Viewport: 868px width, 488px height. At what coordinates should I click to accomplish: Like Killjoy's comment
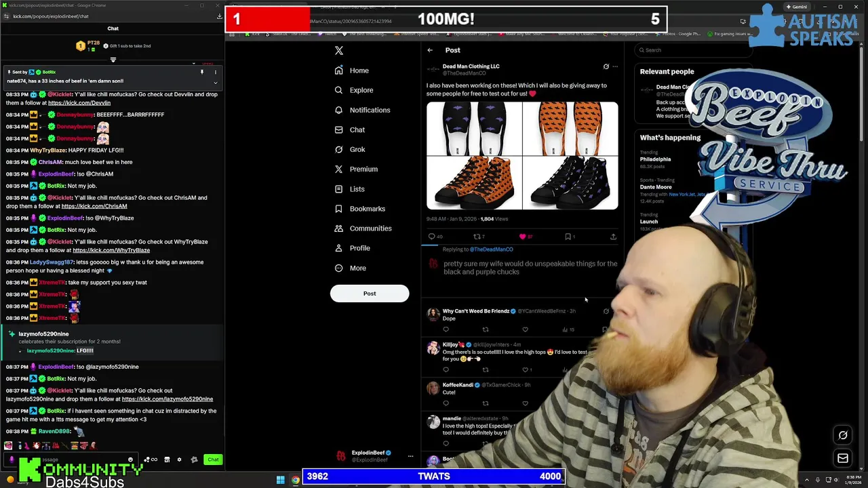(526, 370)
